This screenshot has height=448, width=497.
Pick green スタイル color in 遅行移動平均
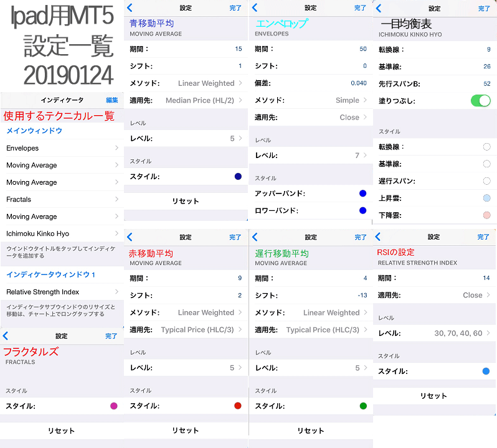point(363,406)
